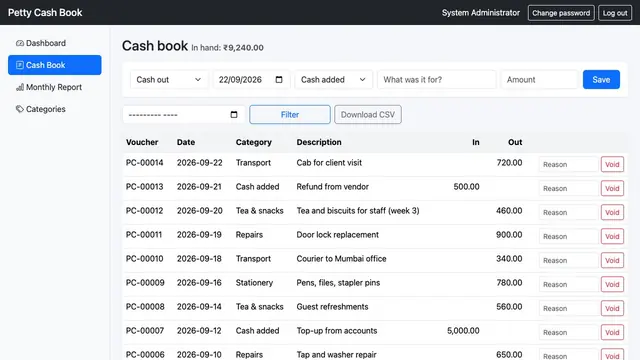
Task: Download CSV of cash book
Action: pos(368,115)
